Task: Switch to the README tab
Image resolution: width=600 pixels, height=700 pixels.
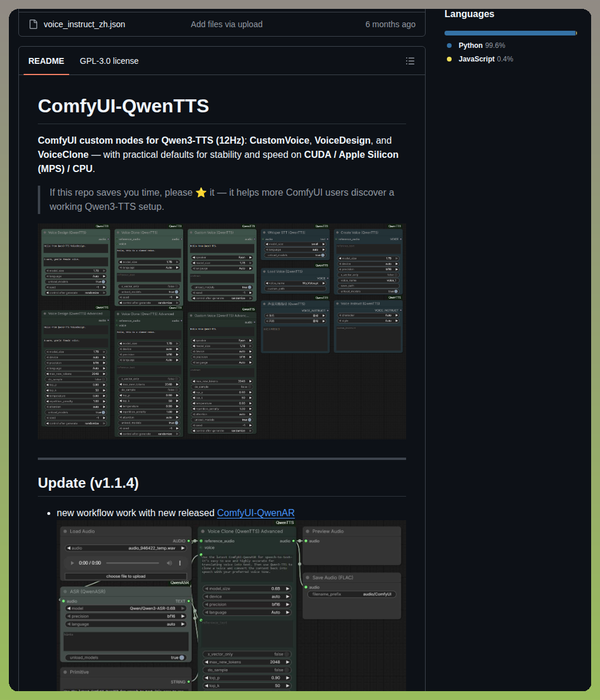Action: tap(47, 61)
